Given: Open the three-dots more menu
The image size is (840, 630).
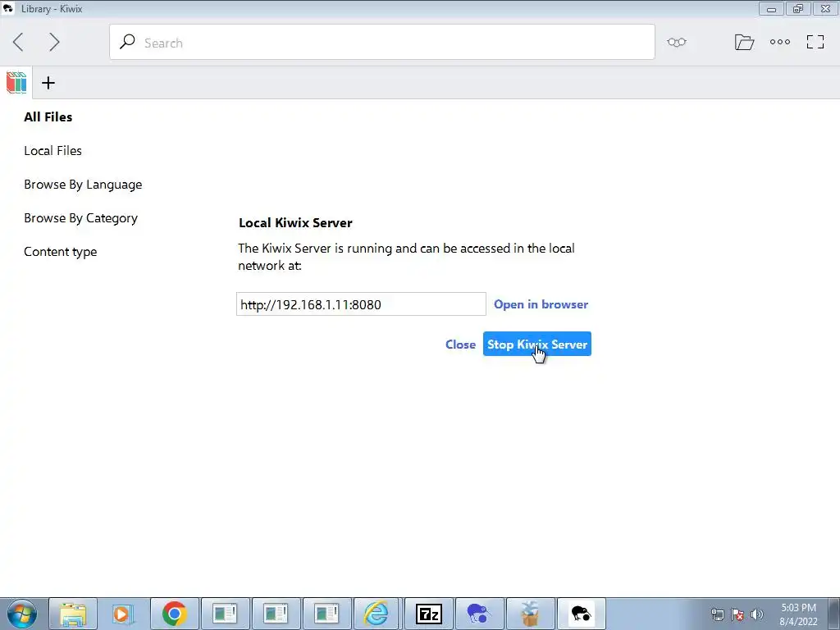Looking at the screenshot, I should pyautogui.click(x=780, y=42).
